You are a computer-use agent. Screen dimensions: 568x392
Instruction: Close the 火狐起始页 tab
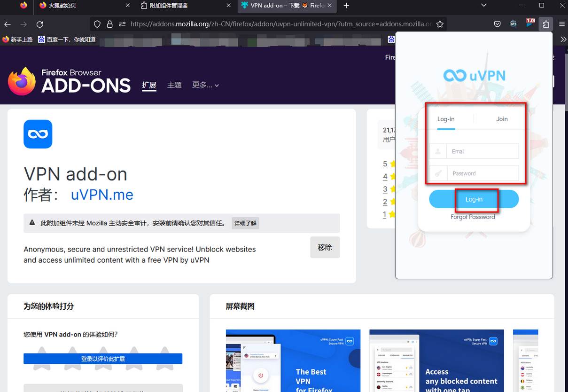(x=128, y=6)
